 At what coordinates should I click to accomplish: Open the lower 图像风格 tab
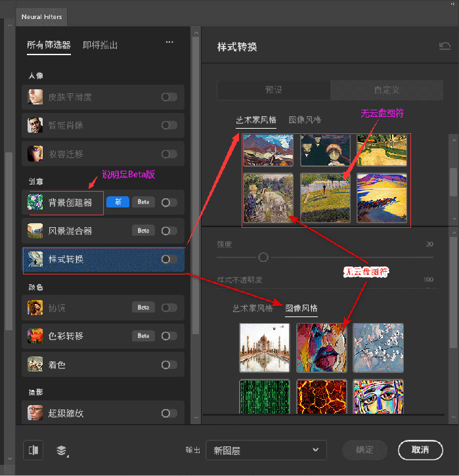[x=301, y=309]
